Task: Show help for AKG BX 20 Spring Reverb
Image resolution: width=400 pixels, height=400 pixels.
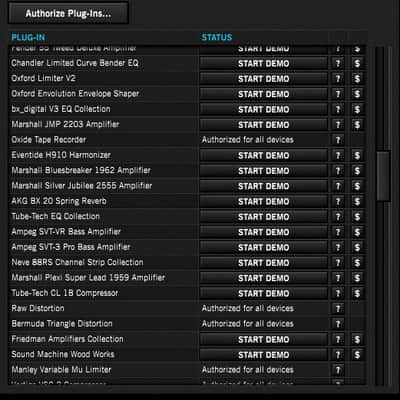Action: tap(338, 201)
